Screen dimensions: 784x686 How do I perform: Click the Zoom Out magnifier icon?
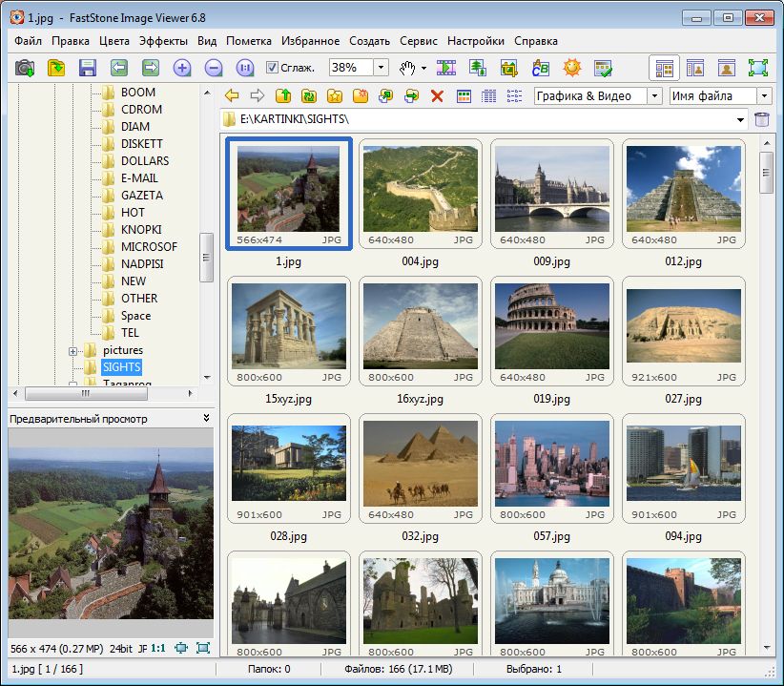tap(214, 68)
